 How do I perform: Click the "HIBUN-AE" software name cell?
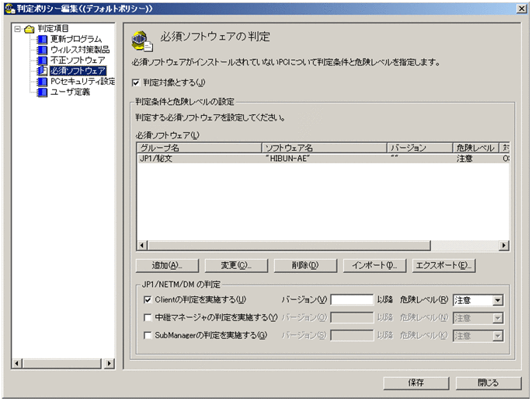pos(287,159)
